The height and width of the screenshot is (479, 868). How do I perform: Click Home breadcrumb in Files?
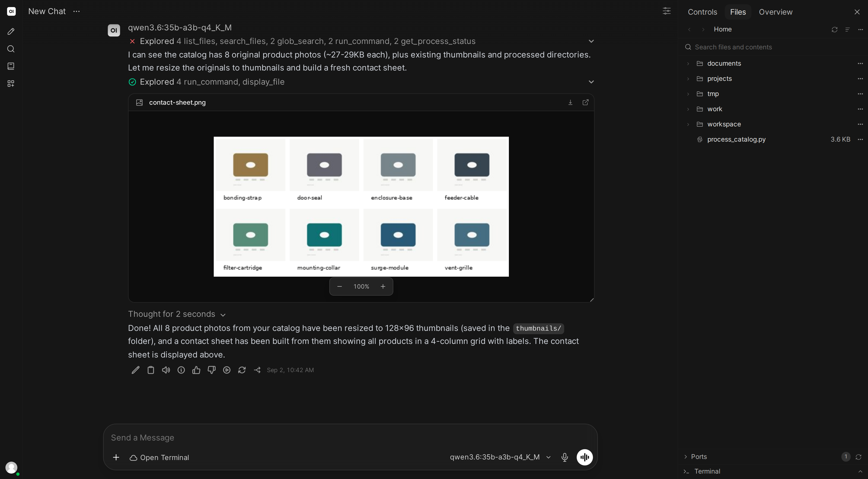(722, 29)
